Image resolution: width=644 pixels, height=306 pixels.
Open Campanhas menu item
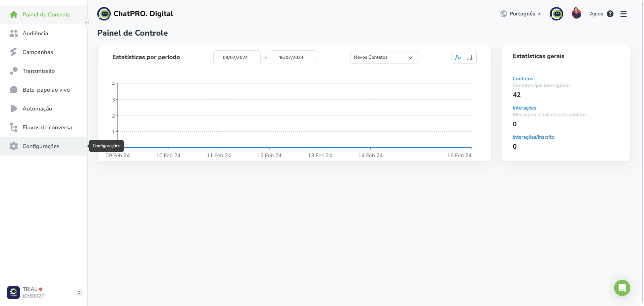pos(44,52)
